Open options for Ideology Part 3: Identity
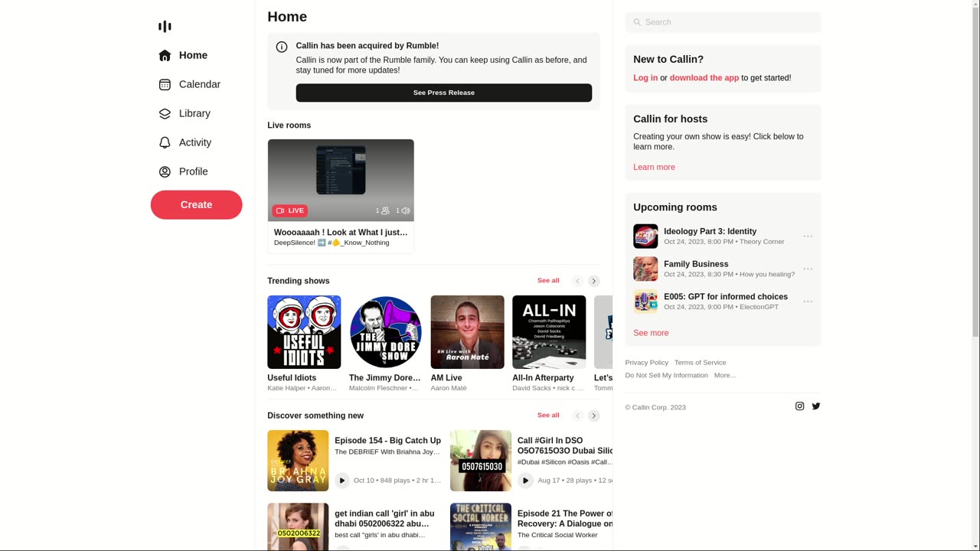The width and height of the screenshot is (980, 551). (x=808, y=236)
